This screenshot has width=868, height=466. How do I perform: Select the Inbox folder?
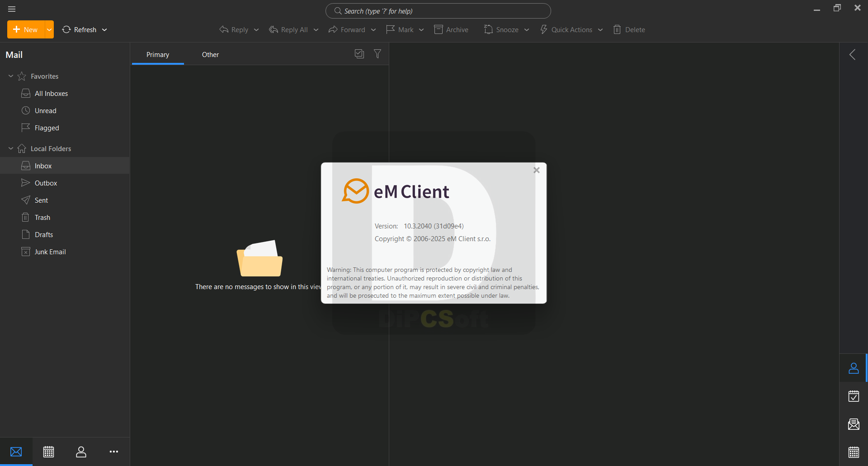click(65, 166)
